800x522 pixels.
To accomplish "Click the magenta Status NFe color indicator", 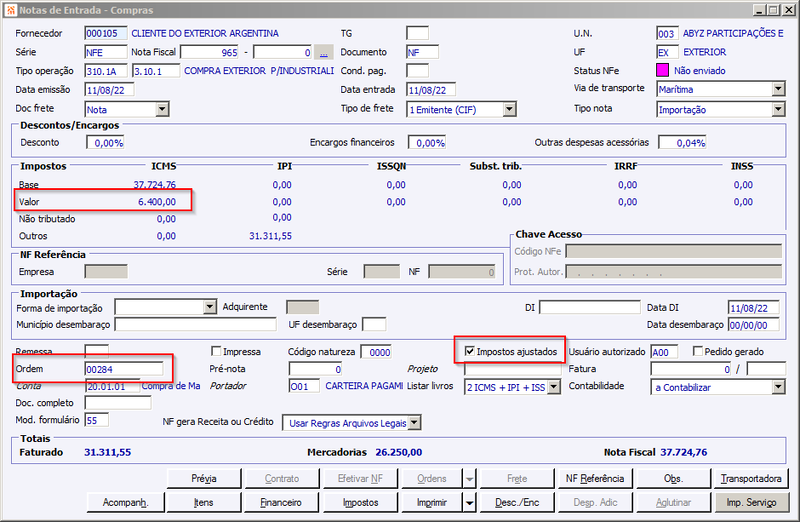I will point(662,70).
